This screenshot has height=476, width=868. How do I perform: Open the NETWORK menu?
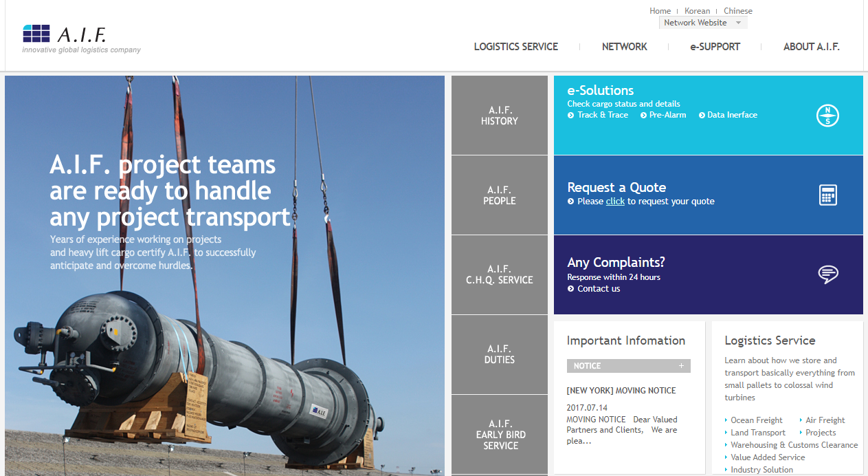624,47
